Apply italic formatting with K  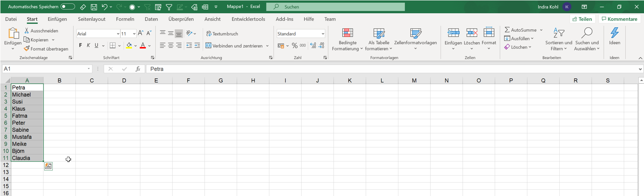(x=89, y=45)
